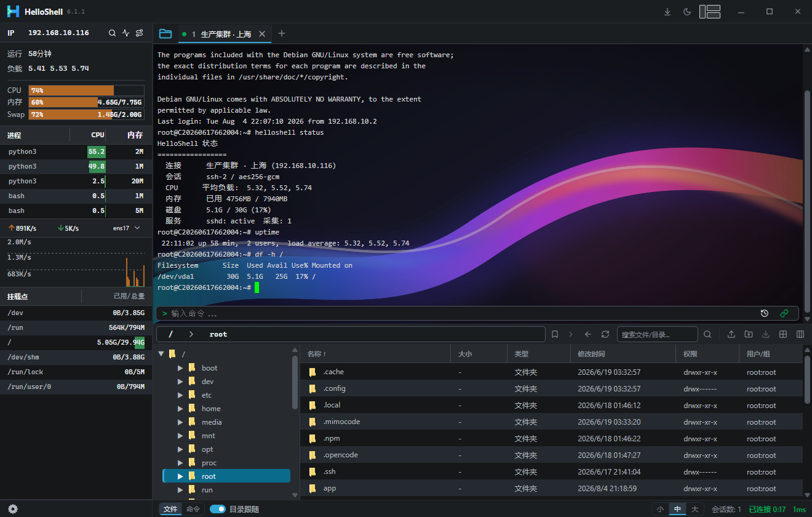Click the search icon beside the IP address

coord(112,33)
